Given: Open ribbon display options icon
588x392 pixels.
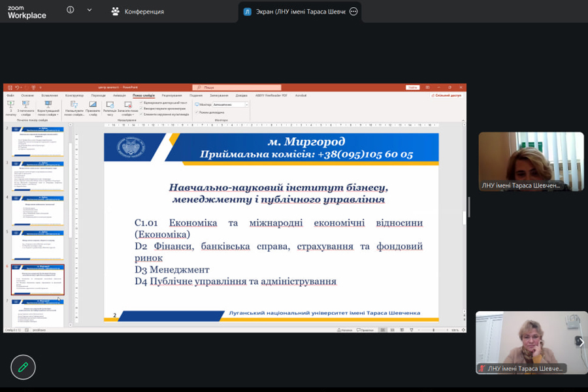Looking at the screenshot, I should click(x=427, y=88).
